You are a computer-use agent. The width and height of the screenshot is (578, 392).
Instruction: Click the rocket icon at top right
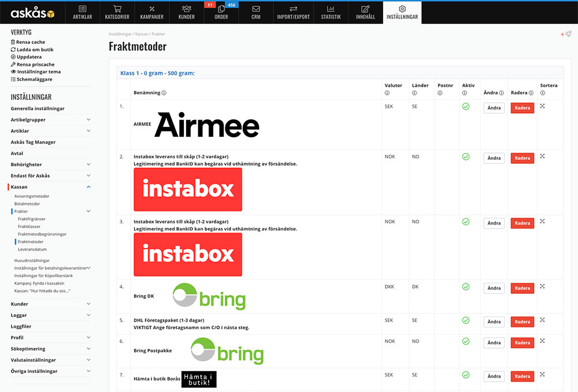pos(568,34)
